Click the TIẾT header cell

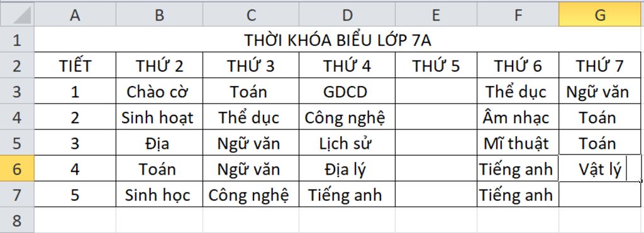click(75, 65)
